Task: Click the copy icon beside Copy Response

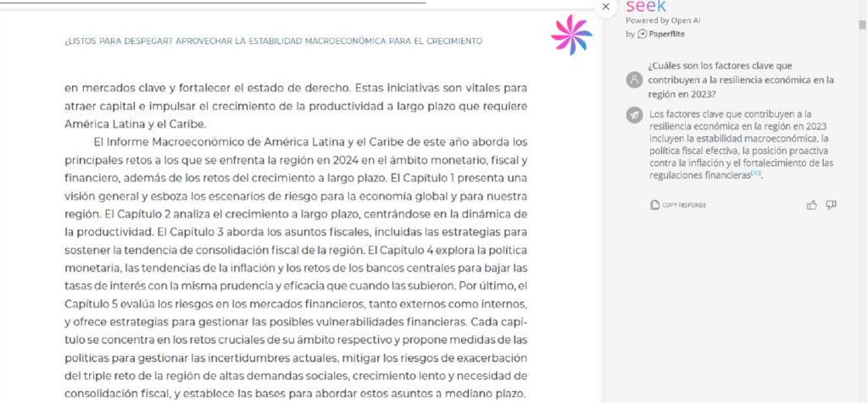Action: 654,205
